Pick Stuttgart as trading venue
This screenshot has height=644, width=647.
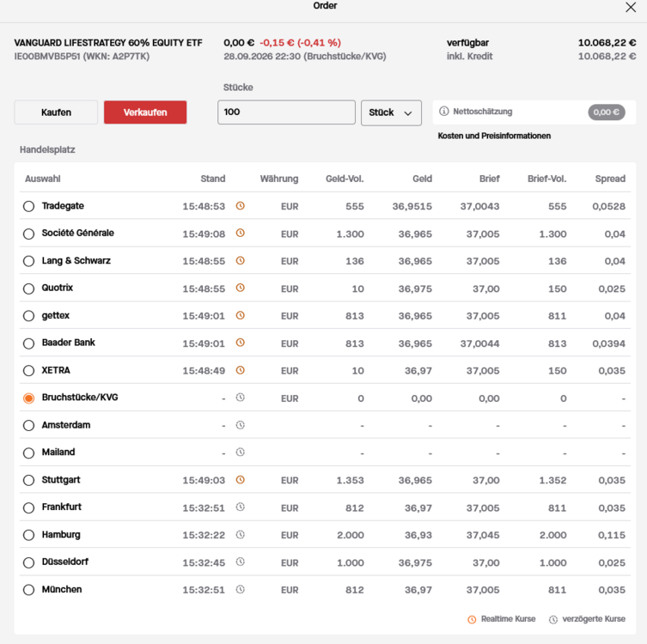point(28,480)
